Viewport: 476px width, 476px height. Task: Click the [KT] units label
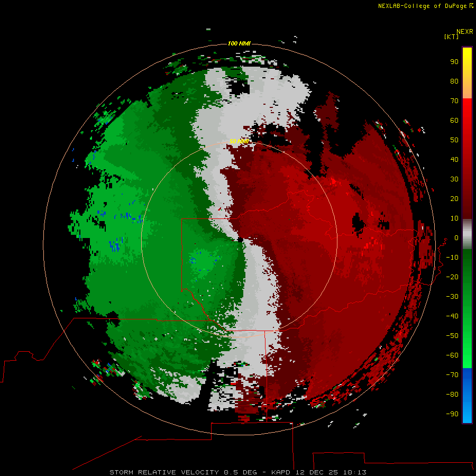pyautogui.click(x=451, y=36)
